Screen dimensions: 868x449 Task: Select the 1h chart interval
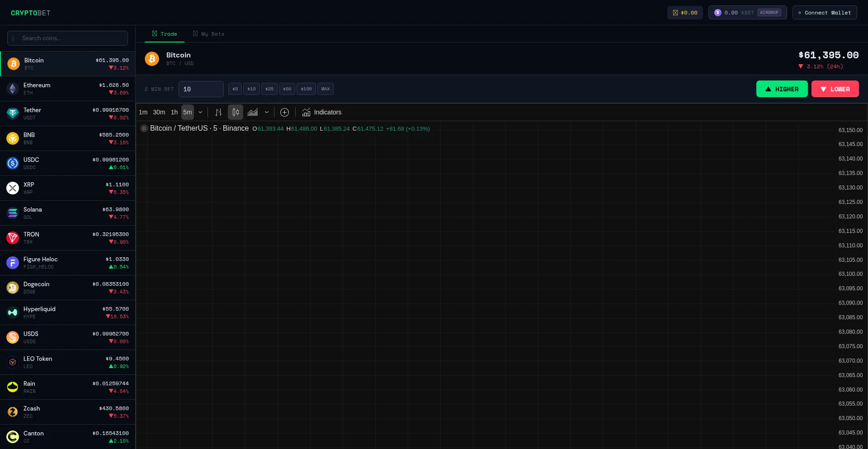pos(174,112)
